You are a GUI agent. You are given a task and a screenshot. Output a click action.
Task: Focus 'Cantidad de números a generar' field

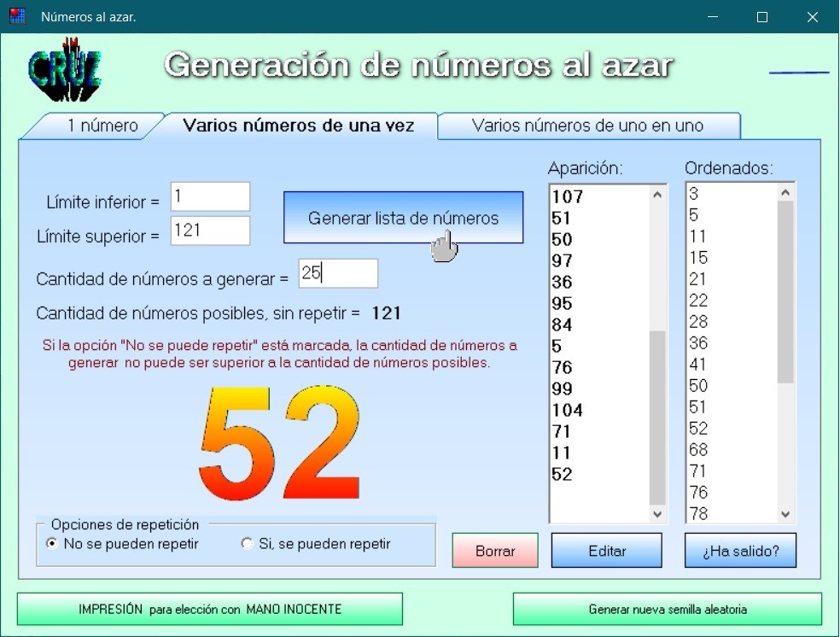338,273
